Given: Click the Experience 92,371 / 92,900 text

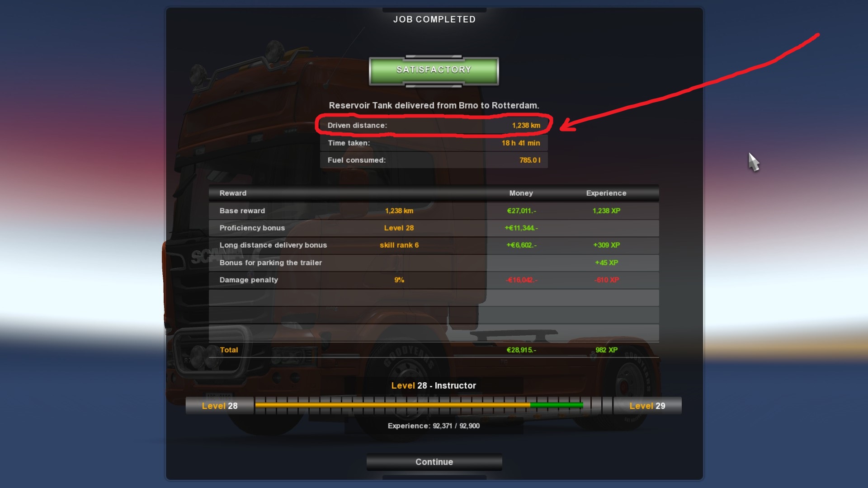Looking at the screenshot, I should [434, 426].
